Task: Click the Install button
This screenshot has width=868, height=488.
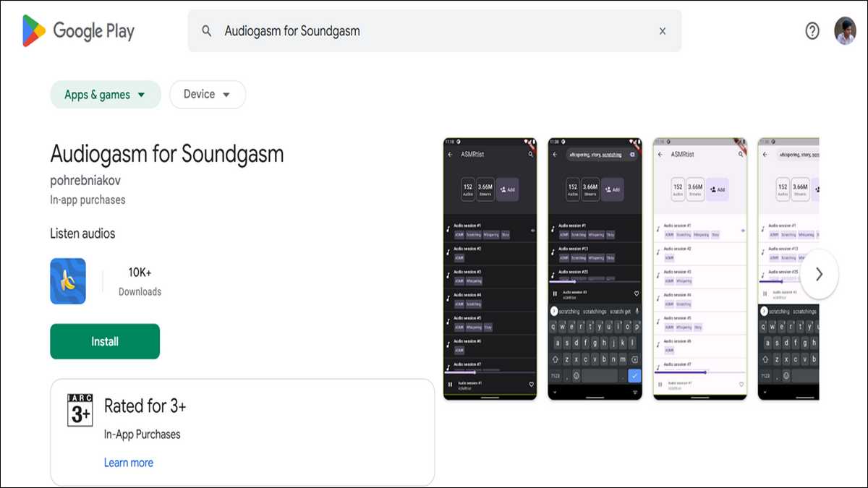Action: pyautogui.click(x=105, y=341)
